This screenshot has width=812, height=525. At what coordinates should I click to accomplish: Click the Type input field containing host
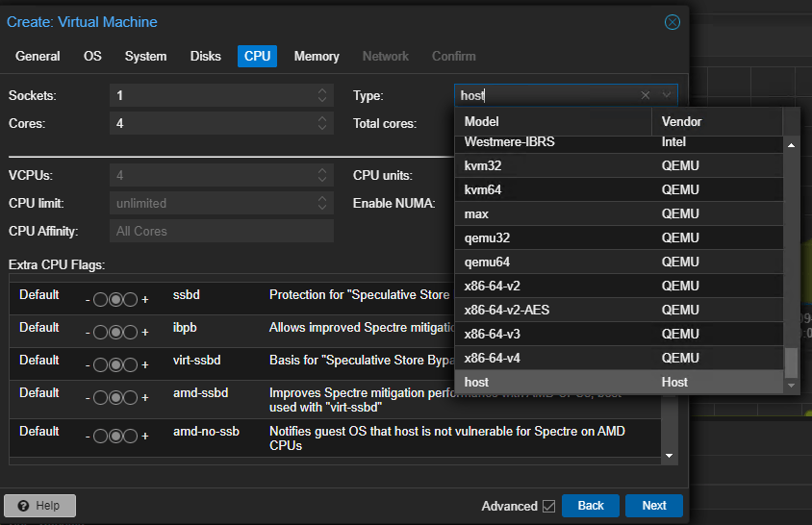click(x=546, y=95)
